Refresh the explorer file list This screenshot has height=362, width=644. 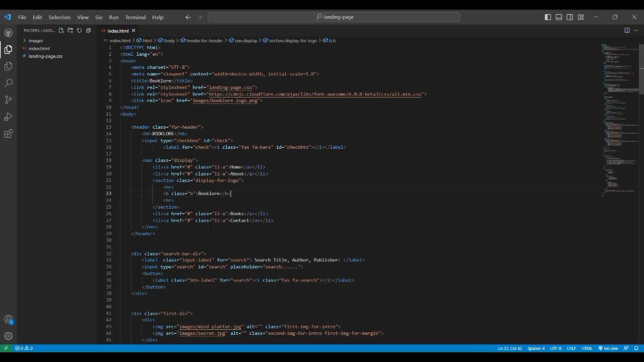[x=79, y=31]
